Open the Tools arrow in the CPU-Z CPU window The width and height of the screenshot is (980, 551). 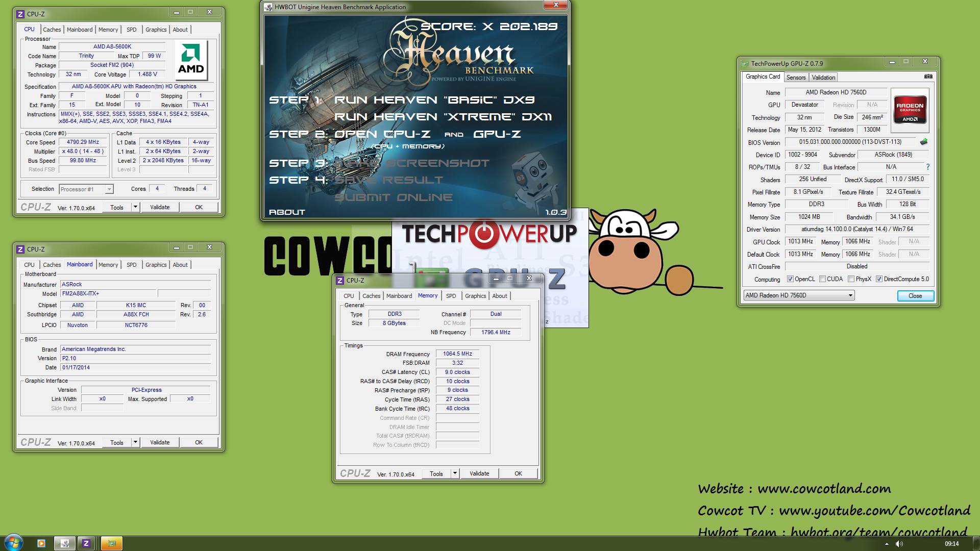pyautogui.click(x=135, y=207)
